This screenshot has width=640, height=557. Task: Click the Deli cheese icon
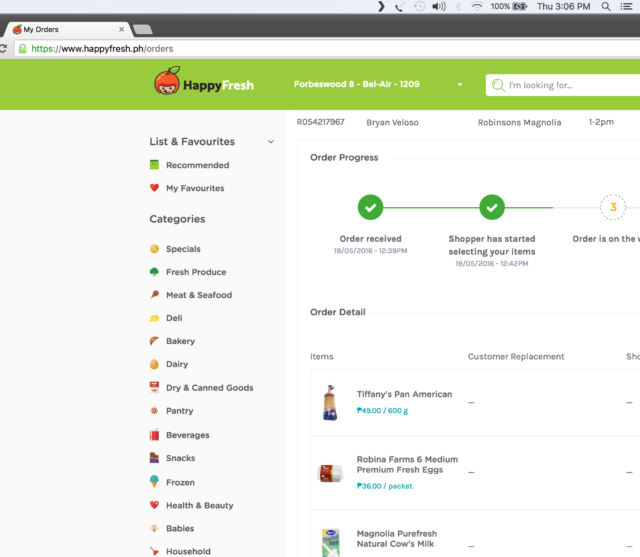154,318
